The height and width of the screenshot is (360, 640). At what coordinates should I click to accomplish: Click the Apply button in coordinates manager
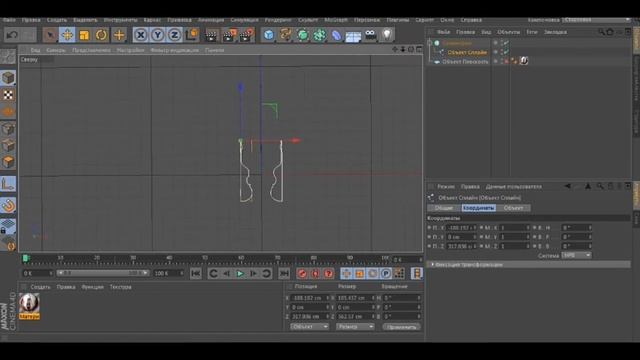(401, 327)
